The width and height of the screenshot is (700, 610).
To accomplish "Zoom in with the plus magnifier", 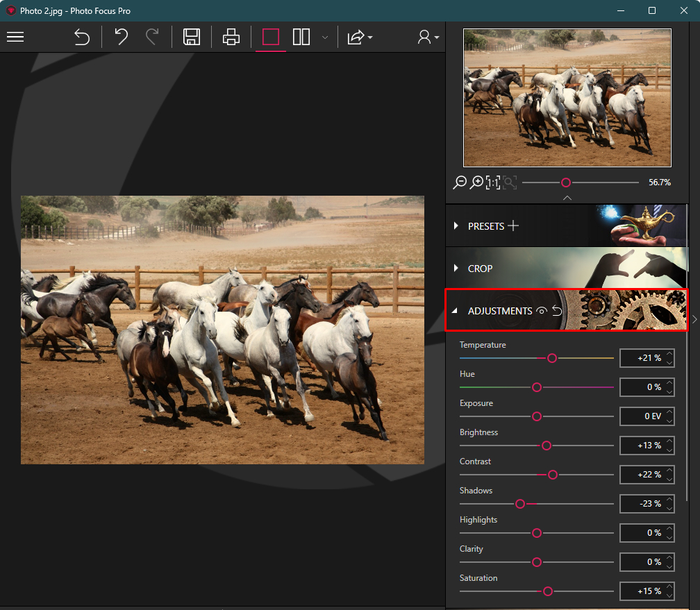I will pos(476,183).
